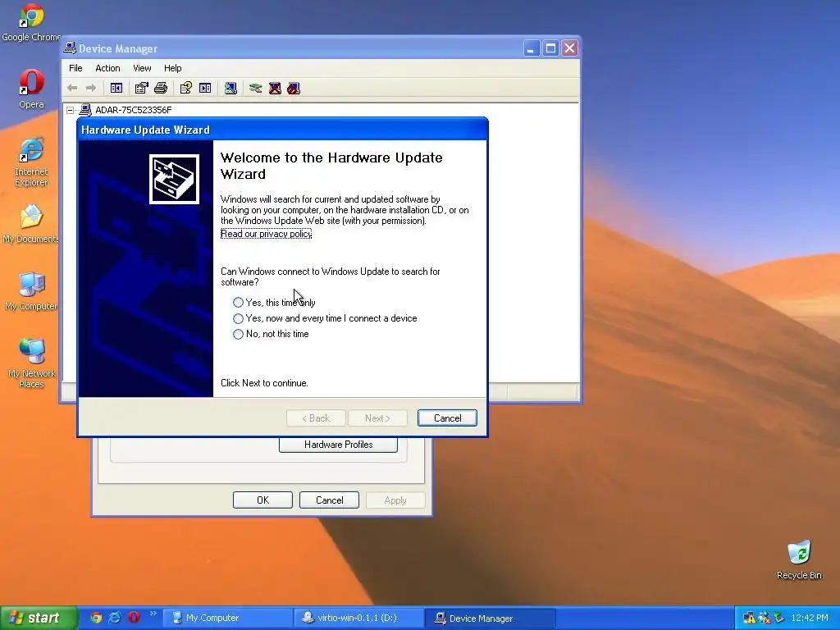The height and width of the screenshot is (630, 840).
Task: Click OK in the System Properties dialog
Action: pyautogui.click(x=262, y=500)
